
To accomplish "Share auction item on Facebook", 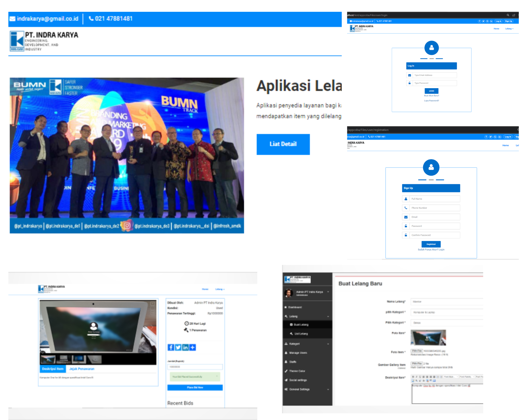I will pyautogui.click(x=171, y=347).
